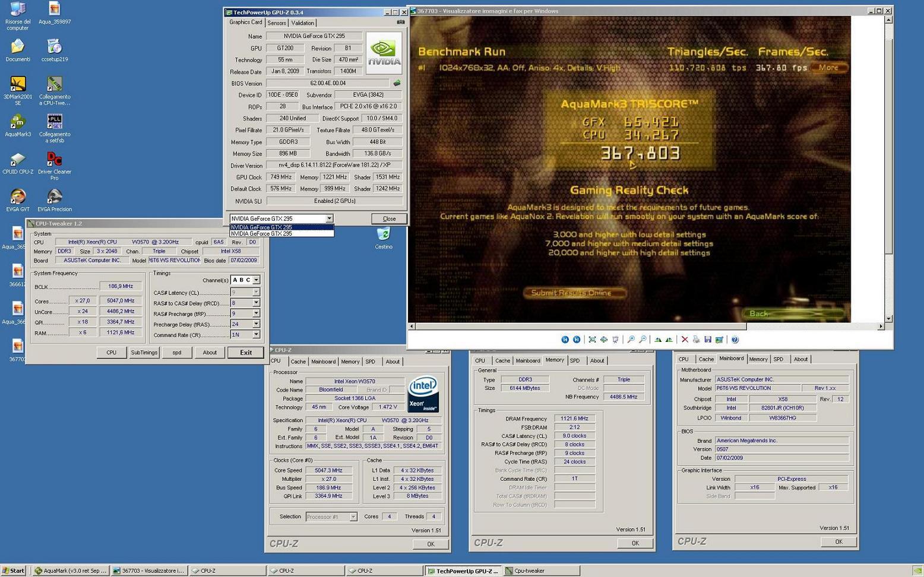Click spd button in CPU-Tweaker
The width and height of the screenshot is (924, 577).
[x=177, y=353]
